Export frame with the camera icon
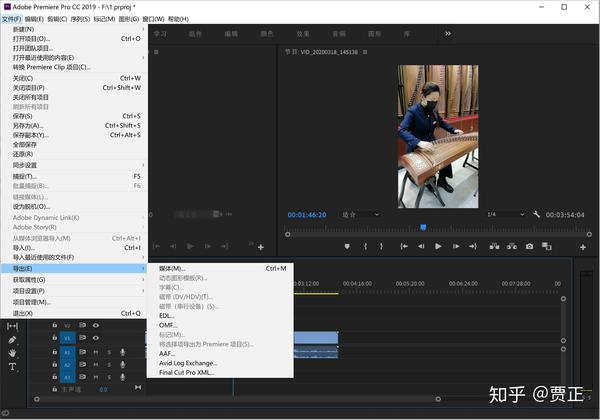 529,246
